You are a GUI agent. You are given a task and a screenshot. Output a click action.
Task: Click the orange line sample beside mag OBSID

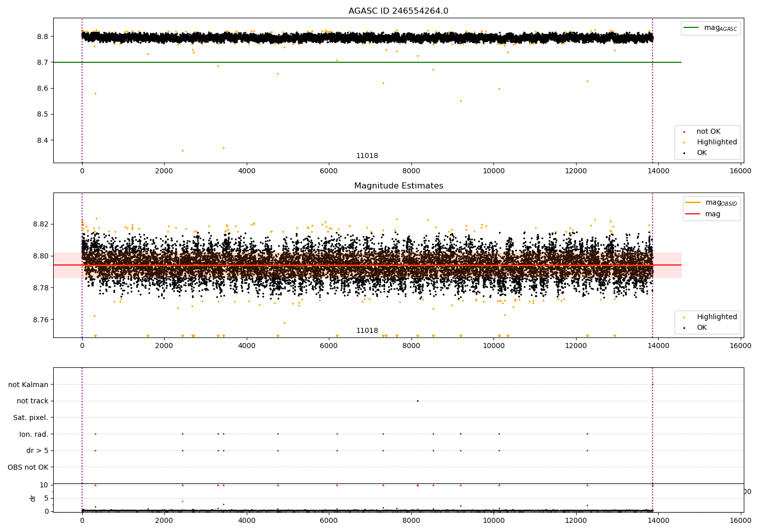tap(693, 203)
